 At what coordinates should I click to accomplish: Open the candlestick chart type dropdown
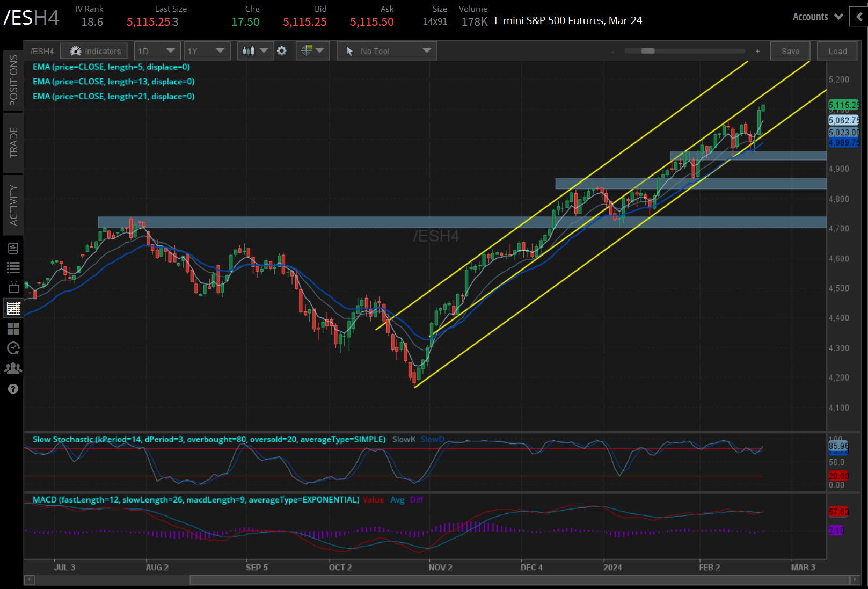click(x=255, y=50)
